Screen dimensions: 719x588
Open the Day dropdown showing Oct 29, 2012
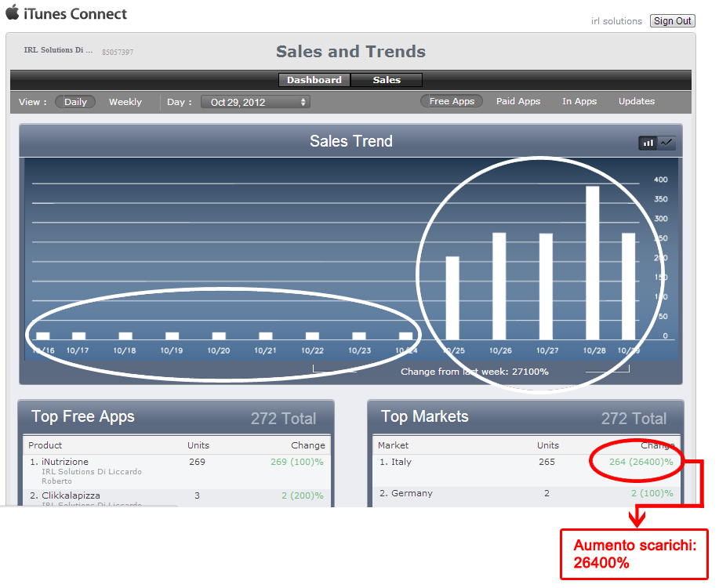pos(256,102)
